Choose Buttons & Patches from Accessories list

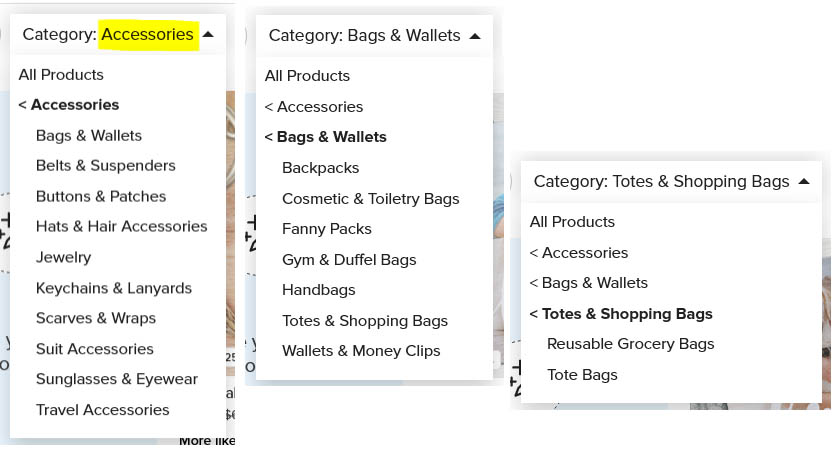point(101,196)
